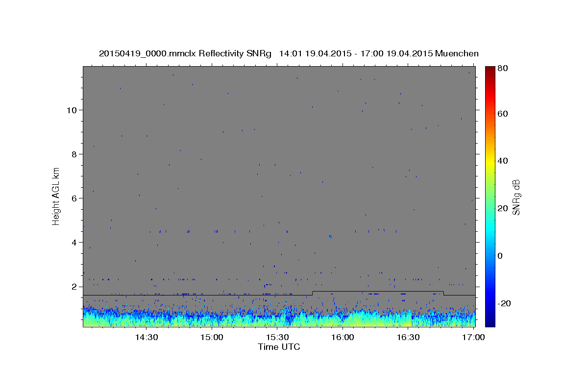588x392 pixels.
Task: Click the colorbar value 0
Action: click(x=501, y=256)
